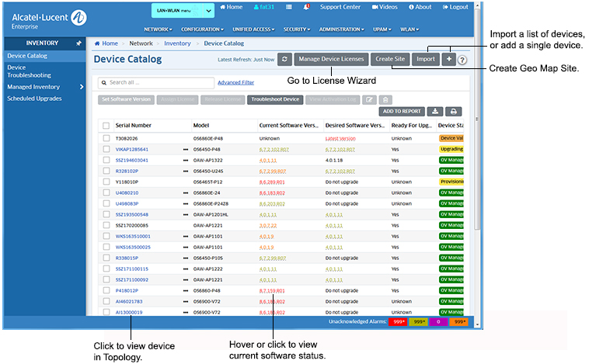Screen dimensions: 589x364
Task: Click the page vertical scrollbar
Action: 477,120
